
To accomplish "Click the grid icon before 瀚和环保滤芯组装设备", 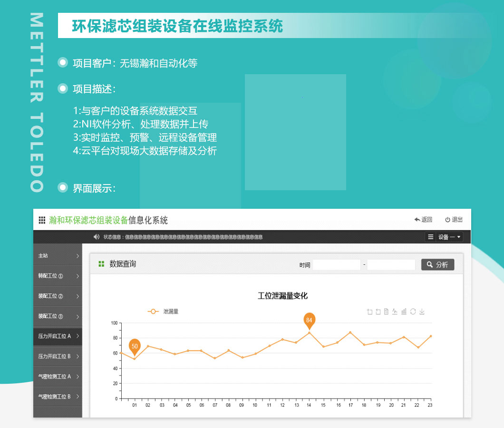I will pos(41,220).
